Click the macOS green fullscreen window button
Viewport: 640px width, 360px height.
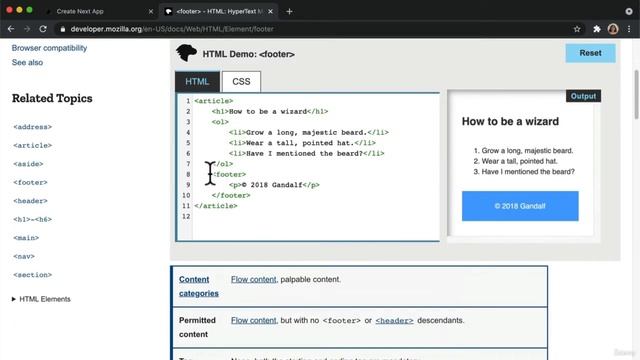pos(29,10)
